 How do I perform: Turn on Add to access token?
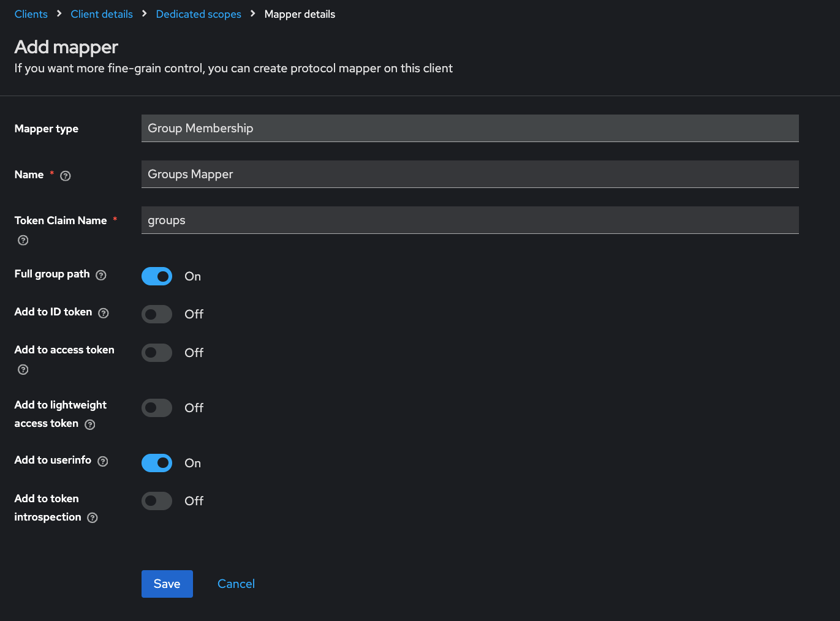157,353
